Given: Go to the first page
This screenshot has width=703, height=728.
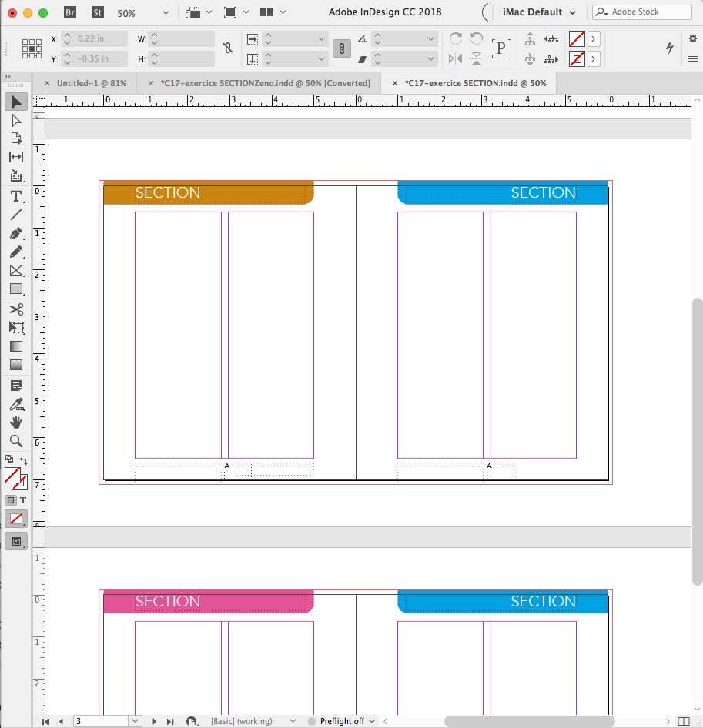Looking at the screenshot, I should coord(45,721).
